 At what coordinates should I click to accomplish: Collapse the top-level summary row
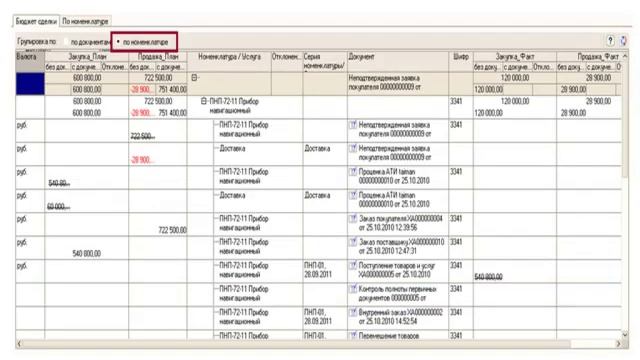tap(195, 78)
